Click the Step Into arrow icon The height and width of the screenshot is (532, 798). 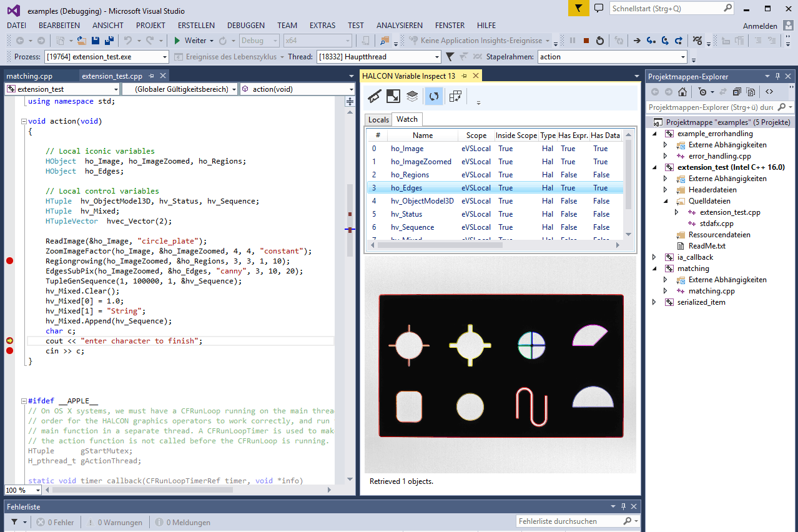click(651, 41)
